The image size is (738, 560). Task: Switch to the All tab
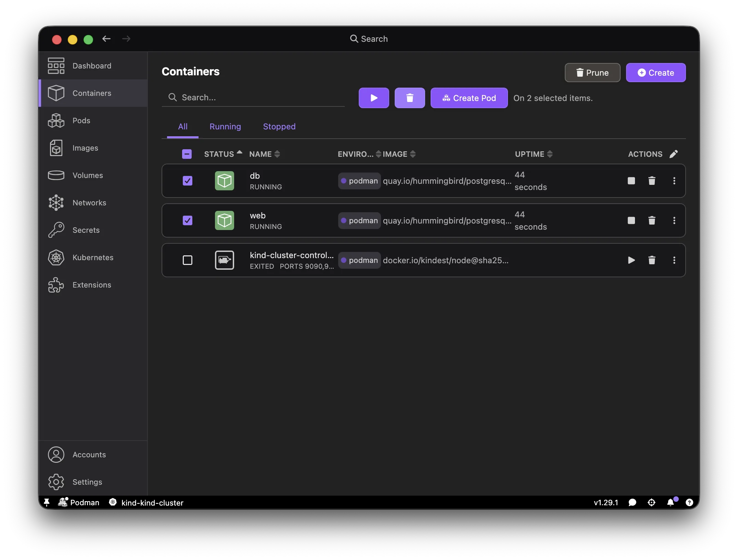[183, 127]
